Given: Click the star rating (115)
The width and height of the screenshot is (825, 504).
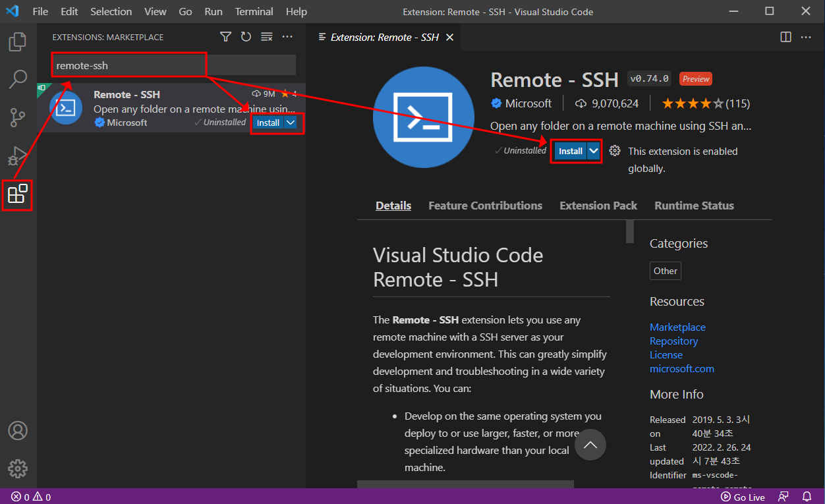Looking at the screenshot, I should 706,103.
